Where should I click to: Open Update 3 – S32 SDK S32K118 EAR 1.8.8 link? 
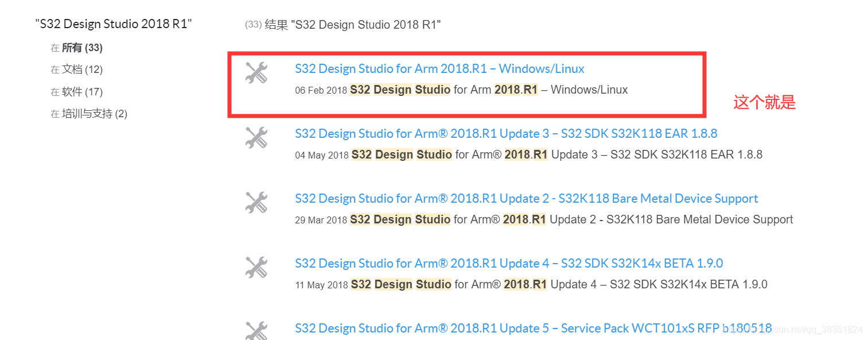click(x=506, y=134)
